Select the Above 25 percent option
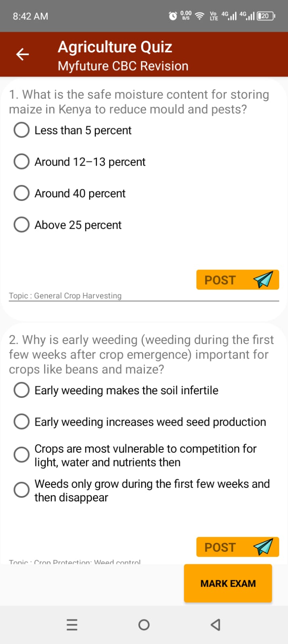288x644 pixels. click(x=21, y=224)
